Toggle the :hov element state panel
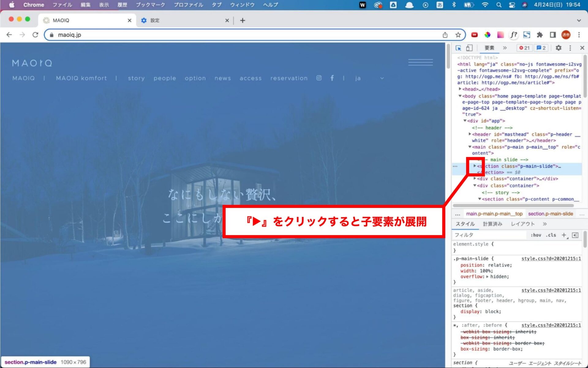This screenshot has width=588, height=368. [536, 235]
